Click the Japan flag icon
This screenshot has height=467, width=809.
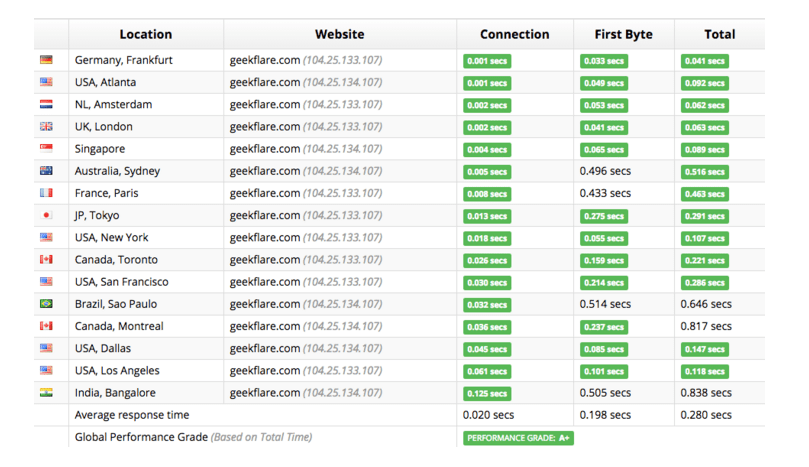tap(46, 215)
